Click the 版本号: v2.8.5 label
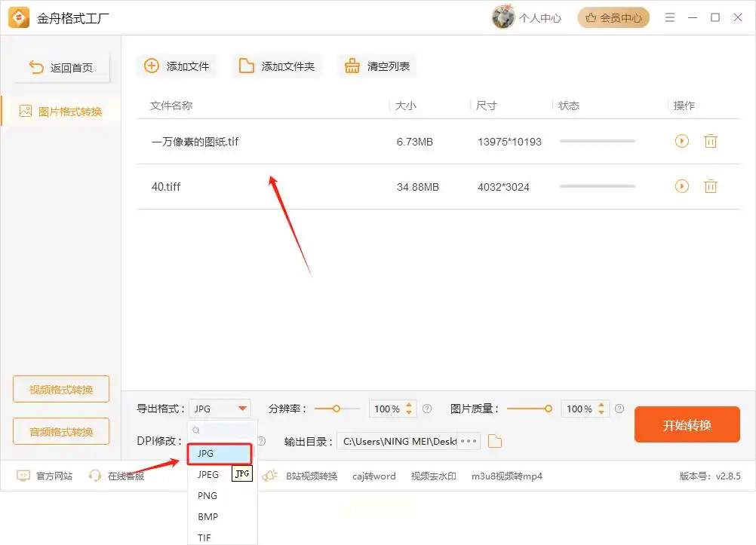Screen dimensions: 756x545 tap(710, 476)
